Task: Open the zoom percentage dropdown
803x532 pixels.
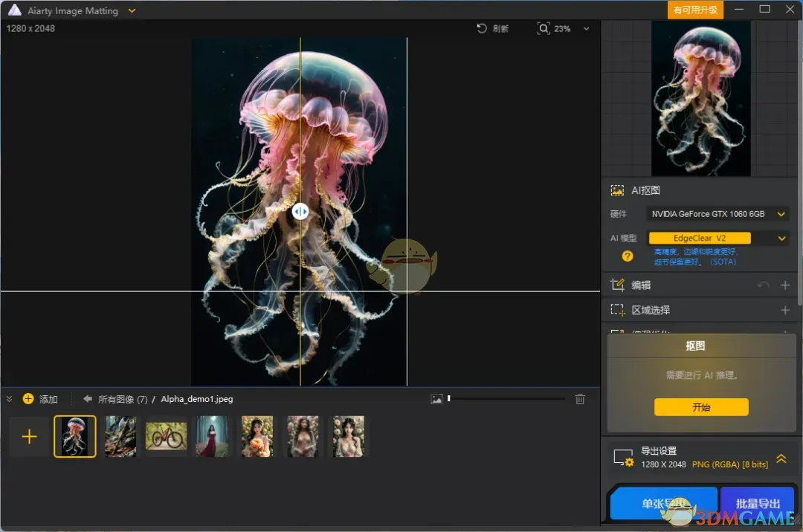Action: pos(587,28)
